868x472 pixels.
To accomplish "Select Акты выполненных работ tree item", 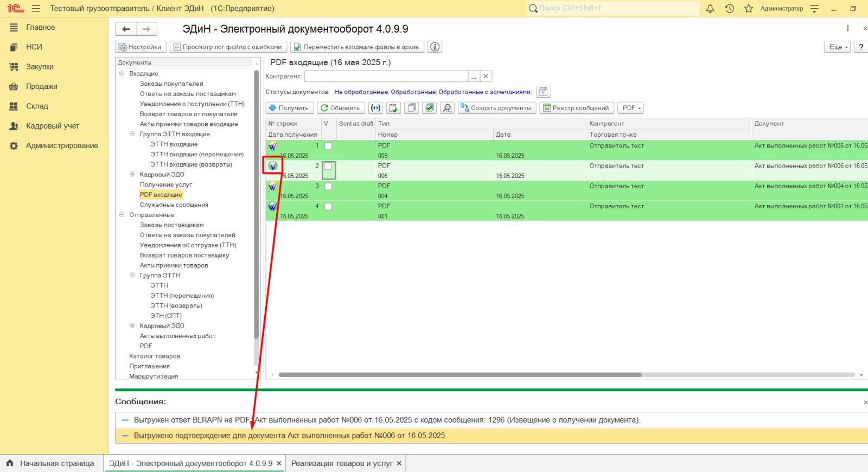I will [x=177, y=336].
